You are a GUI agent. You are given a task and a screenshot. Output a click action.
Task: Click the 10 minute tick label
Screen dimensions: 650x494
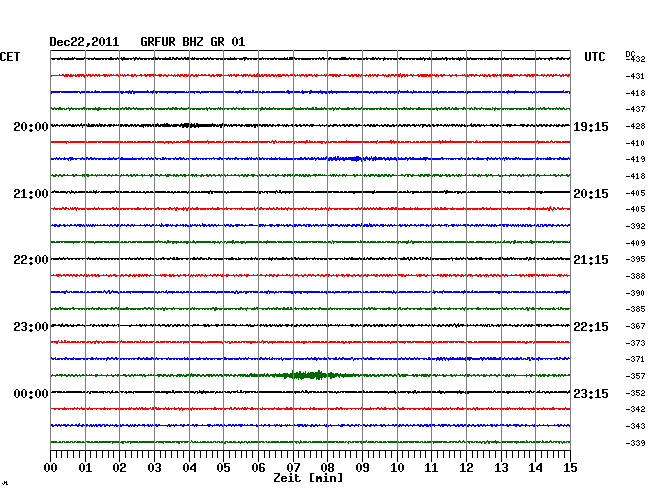click(397, 468)
